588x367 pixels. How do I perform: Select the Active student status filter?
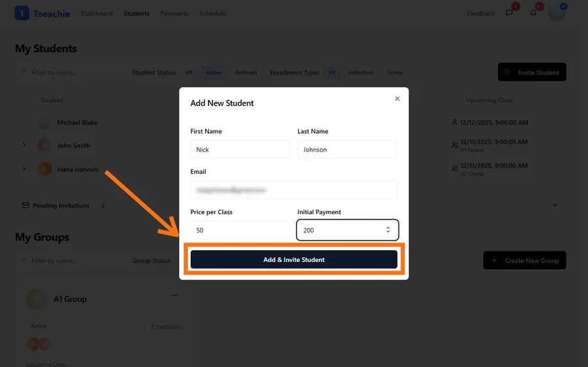click(214, 72)
